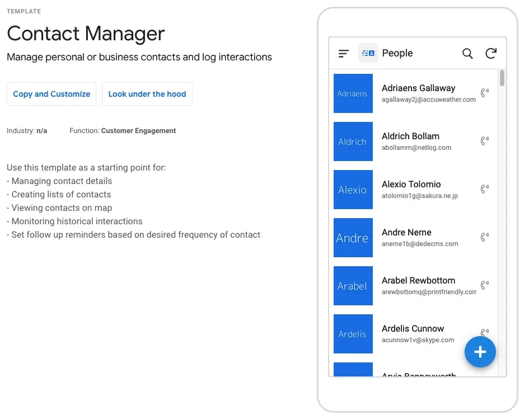Click the Copy and Customize button
Screen dimensions: 529x420
[x=52, y=94]
